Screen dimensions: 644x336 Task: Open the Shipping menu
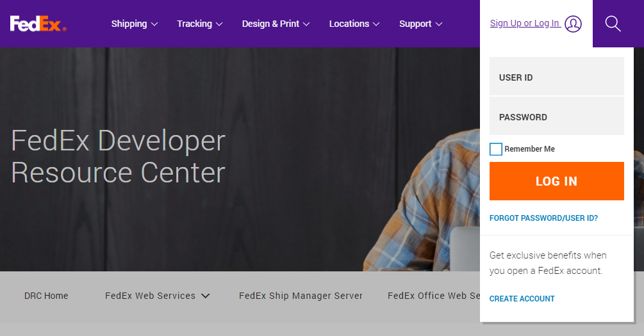click(129, 24)
